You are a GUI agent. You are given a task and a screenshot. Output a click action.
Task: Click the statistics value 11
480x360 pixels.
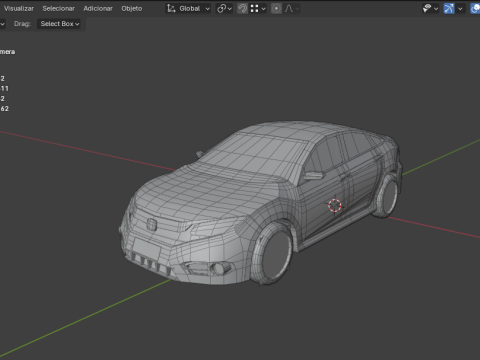(4, 89)
